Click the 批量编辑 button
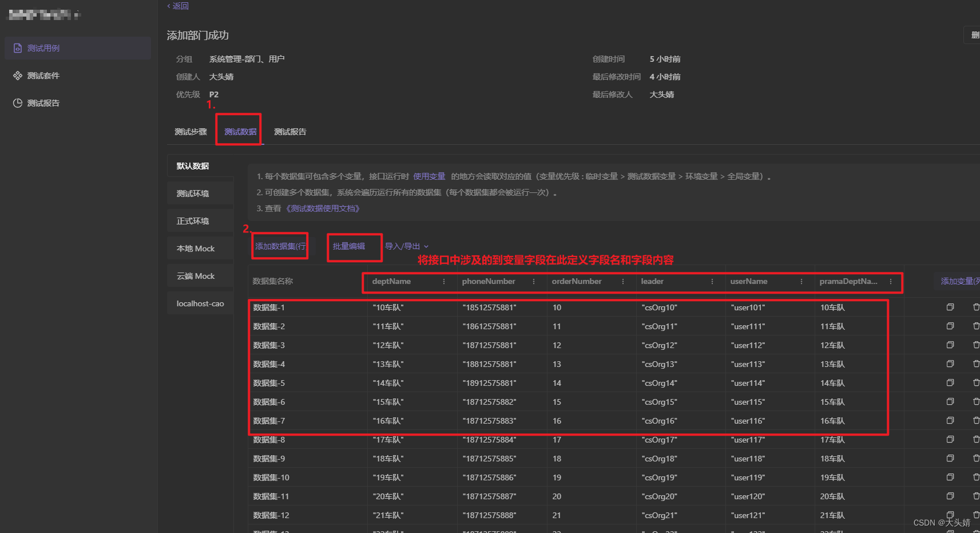Image resolution: width=980 pixels, height=533 pixels. pos(349,246)
